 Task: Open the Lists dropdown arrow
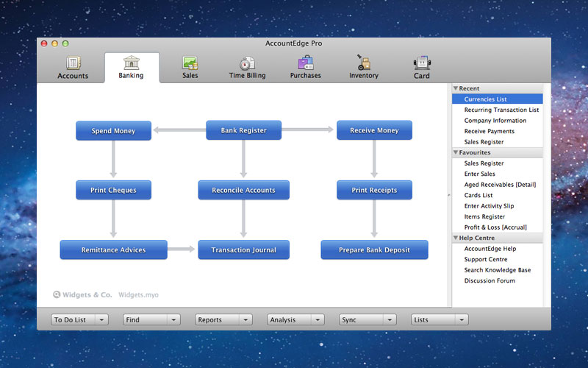(462, 320)
